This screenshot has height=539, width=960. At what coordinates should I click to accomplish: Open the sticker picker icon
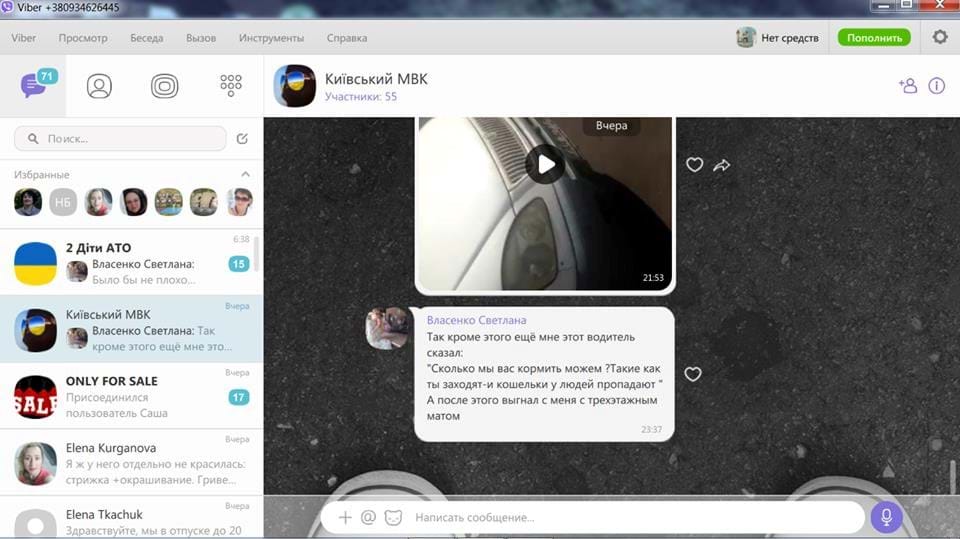(394, 517)
